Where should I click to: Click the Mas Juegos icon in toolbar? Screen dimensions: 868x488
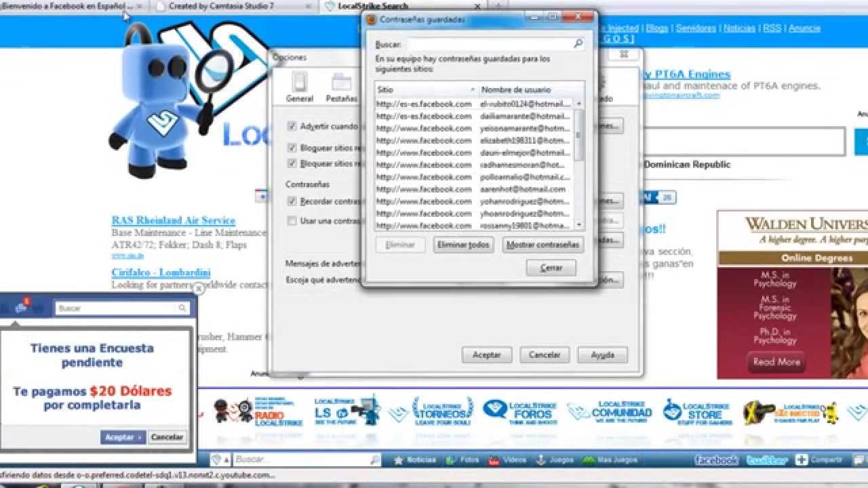pyautogui.click(x=588, y=460)
